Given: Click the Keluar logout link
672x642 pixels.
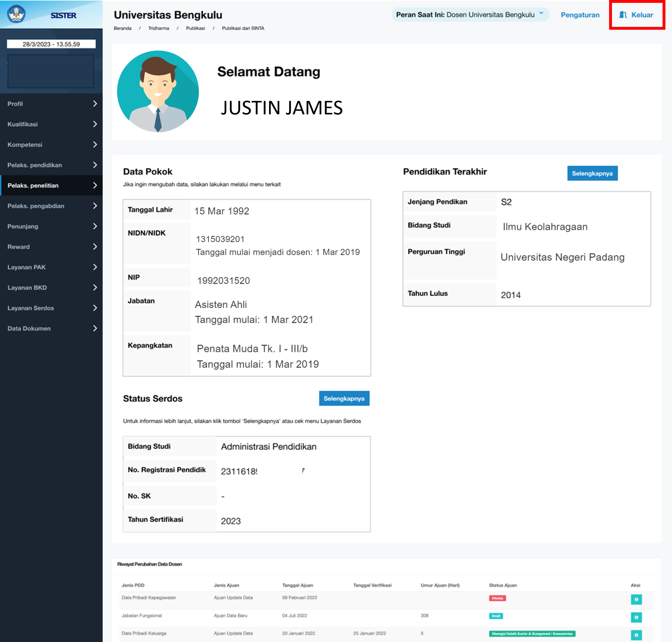Looking at the screenshot, I should pos(636,15).
